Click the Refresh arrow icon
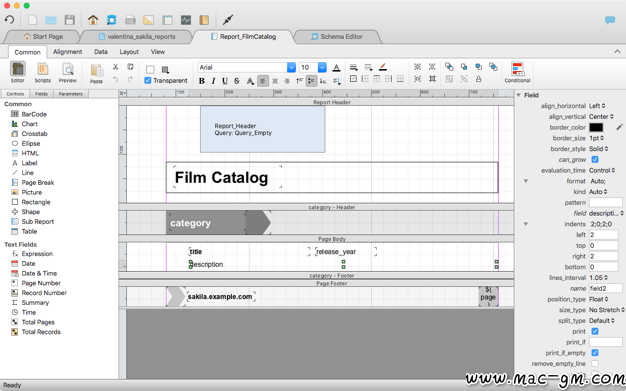Screen dimensions: 626x391 pos(9,20)
